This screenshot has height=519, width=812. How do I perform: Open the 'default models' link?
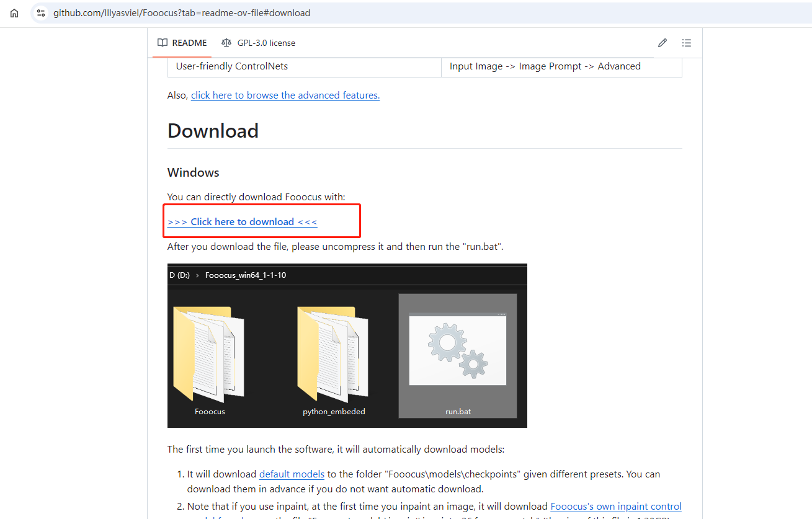tap(292, 474)
